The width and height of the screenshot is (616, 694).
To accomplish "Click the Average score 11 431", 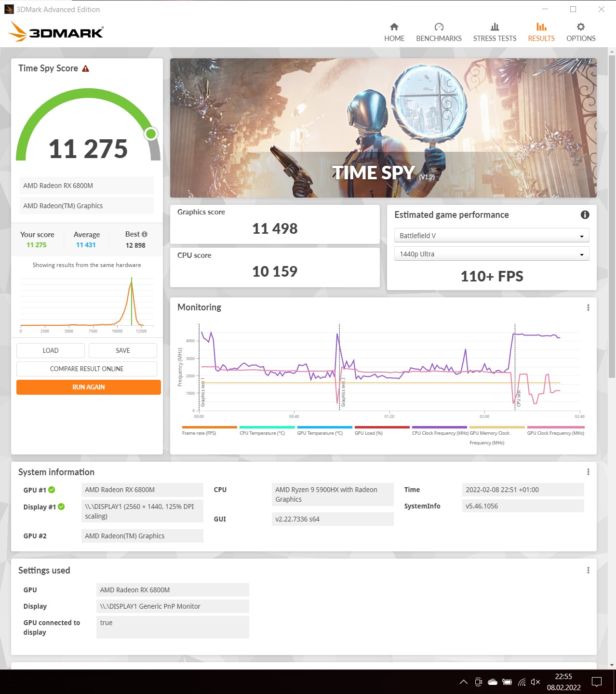I will (86, 245).
